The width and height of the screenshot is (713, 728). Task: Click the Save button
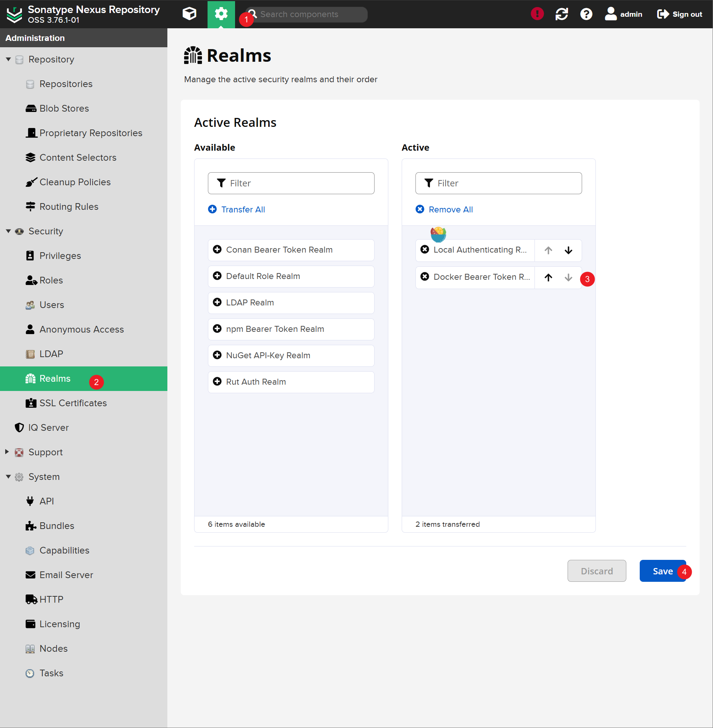click(662, 571)
